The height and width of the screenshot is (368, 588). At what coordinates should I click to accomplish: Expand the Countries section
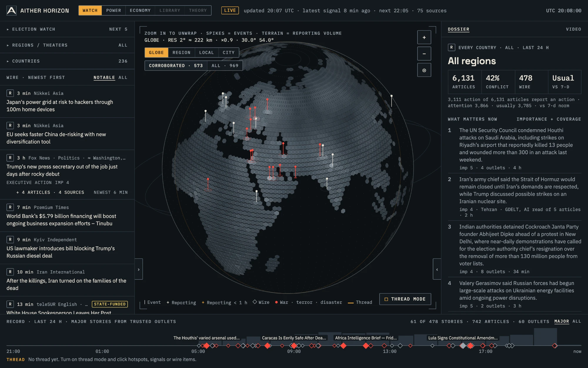coord(67,61)
